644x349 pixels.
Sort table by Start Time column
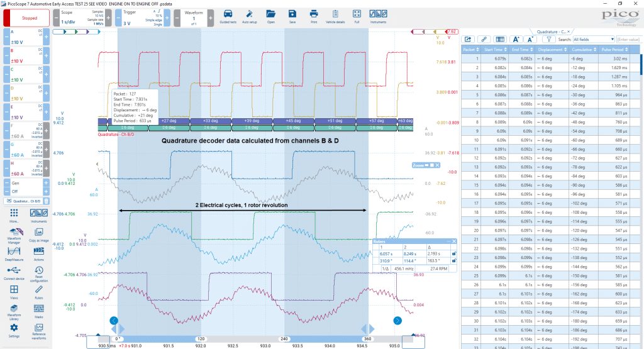(496, 49)
